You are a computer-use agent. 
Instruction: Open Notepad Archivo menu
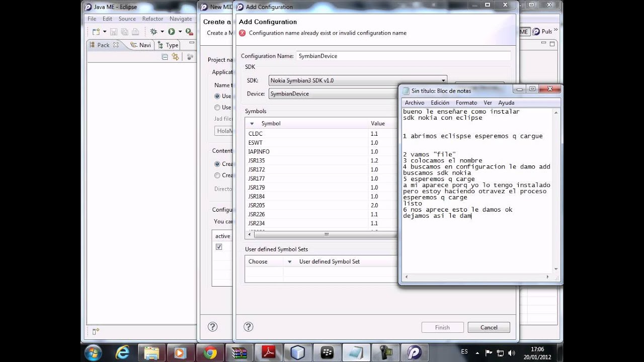coord(415,103)
